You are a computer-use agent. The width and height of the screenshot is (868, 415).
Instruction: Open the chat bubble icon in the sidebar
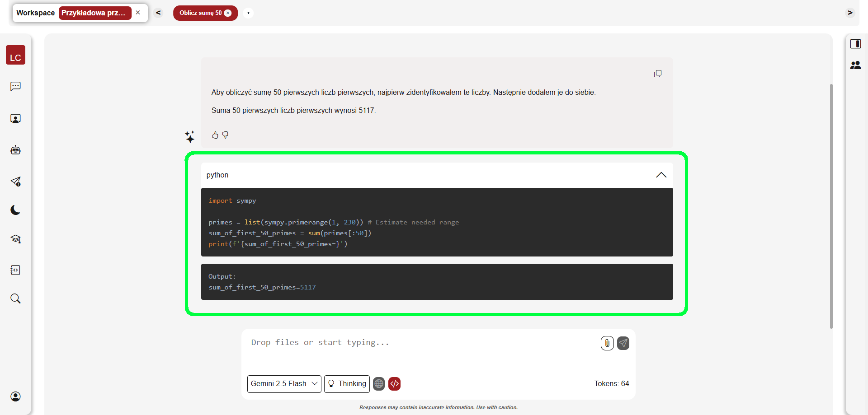point(15,86)
